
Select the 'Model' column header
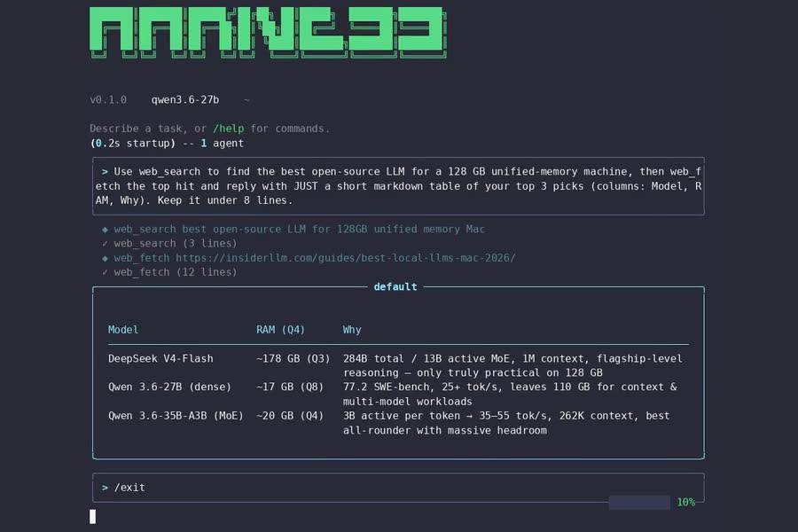click(x=123, y=329)
